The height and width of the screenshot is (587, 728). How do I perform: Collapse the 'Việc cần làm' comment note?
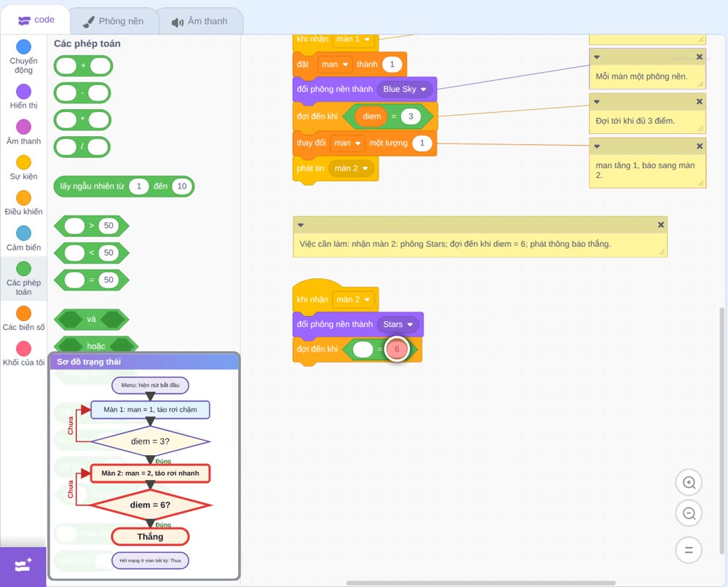301,225
